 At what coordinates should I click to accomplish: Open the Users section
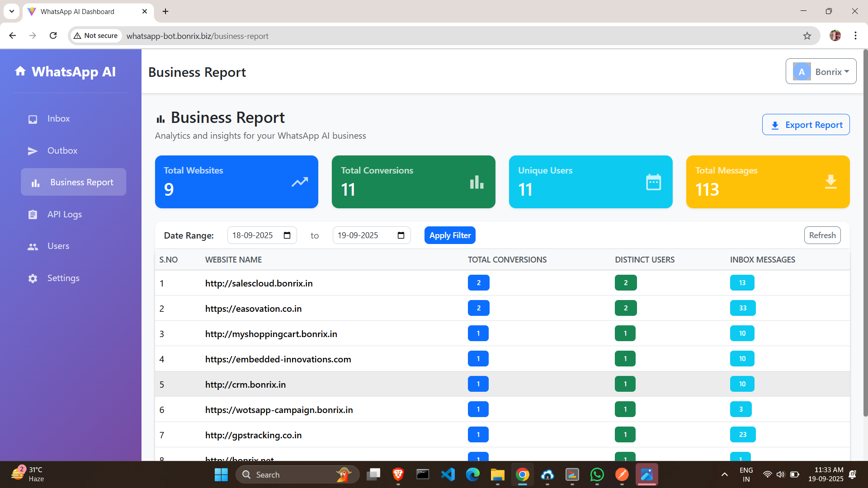[x=58, y=246]
